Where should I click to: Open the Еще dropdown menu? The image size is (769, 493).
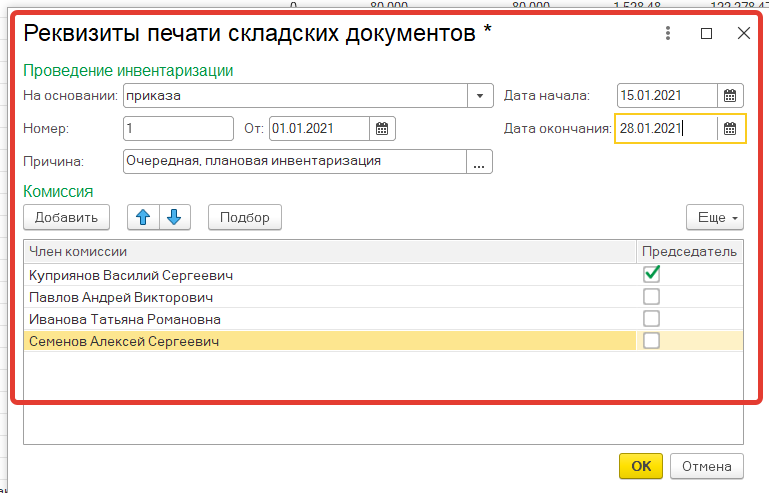pyautogui.click(x=714, y=217)
